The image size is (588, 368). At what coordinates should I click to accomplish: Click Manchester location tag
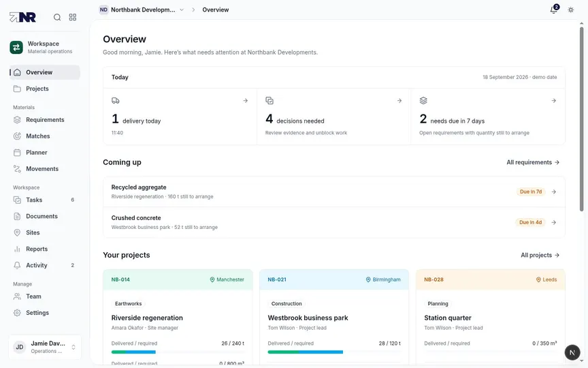pos(227,279)
